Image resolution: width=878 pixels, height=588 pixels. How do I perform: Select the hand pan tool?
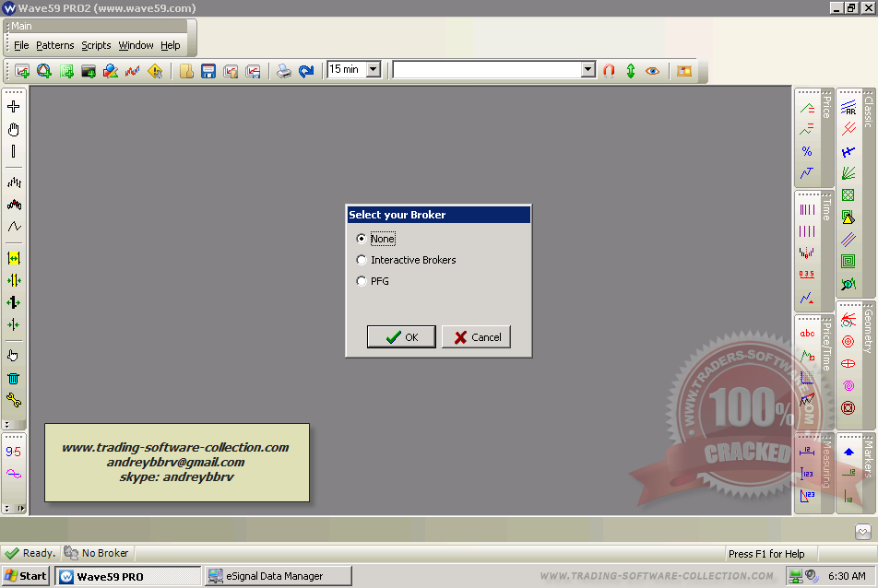point(13,129)
